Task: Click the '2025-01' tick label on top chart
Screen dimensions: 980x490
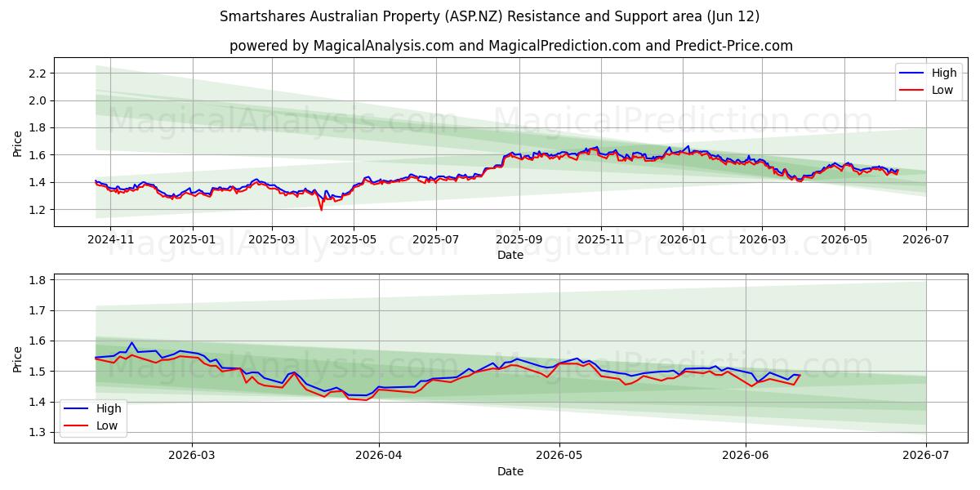Action: (193, 240)
